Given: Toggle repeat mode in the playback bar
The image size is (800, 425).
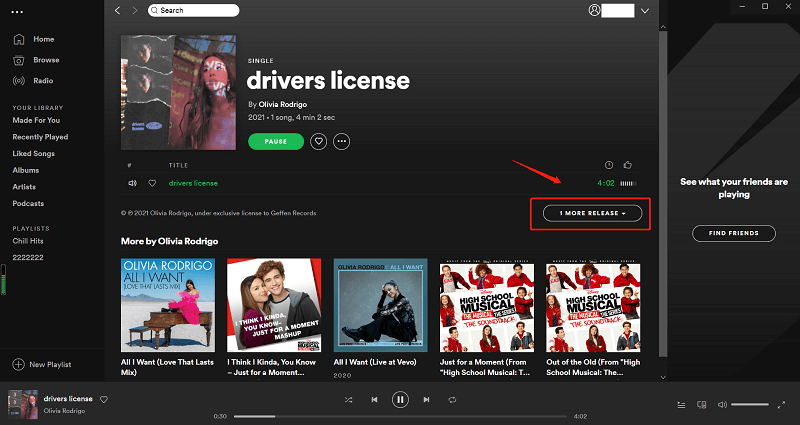Looking at the screenshot, I should pyautogui.click(x=452, y=400).
